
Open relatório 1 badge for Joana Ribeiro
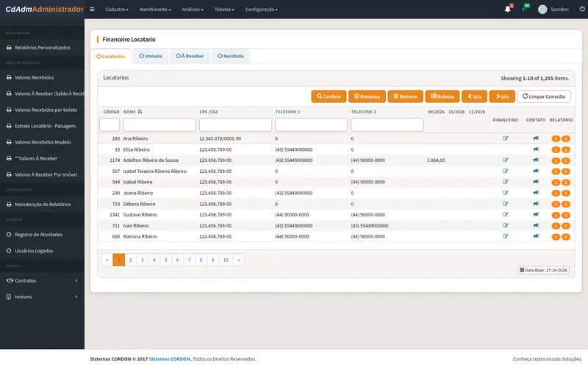coord(556,194)
